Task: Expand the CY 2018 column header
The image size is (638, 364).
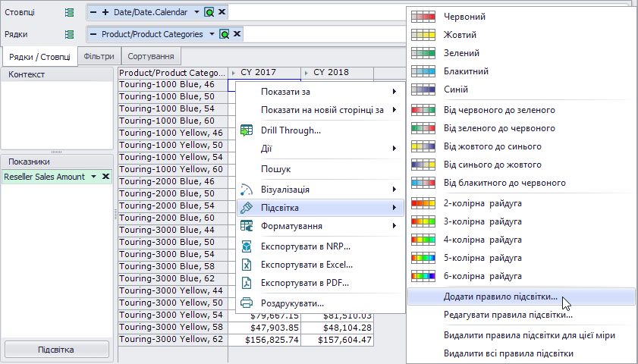Action: (306, 73)
